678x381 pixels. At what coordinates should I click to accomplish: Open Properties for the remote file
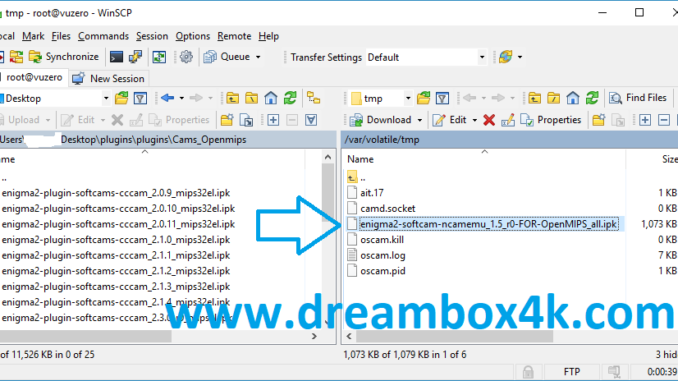point(550,120)
